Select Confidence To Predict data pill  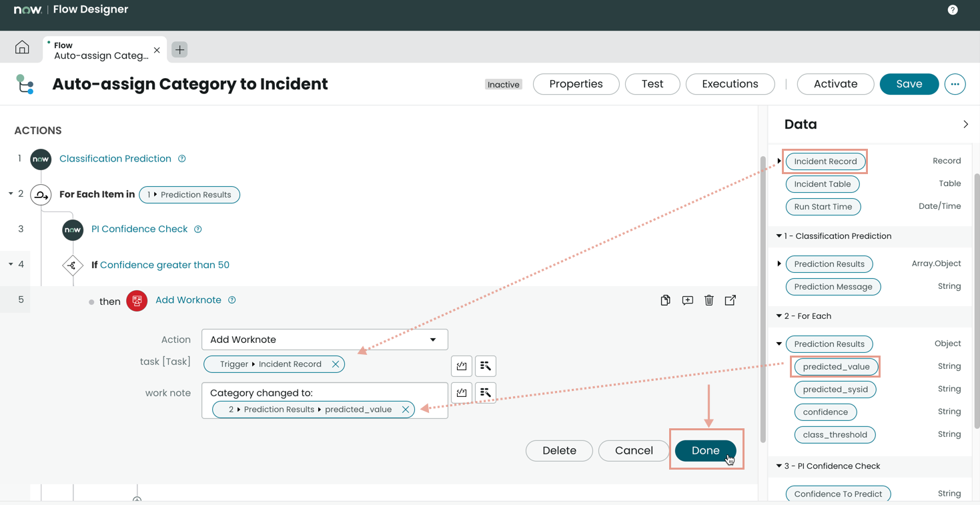[x=838, y=494]
